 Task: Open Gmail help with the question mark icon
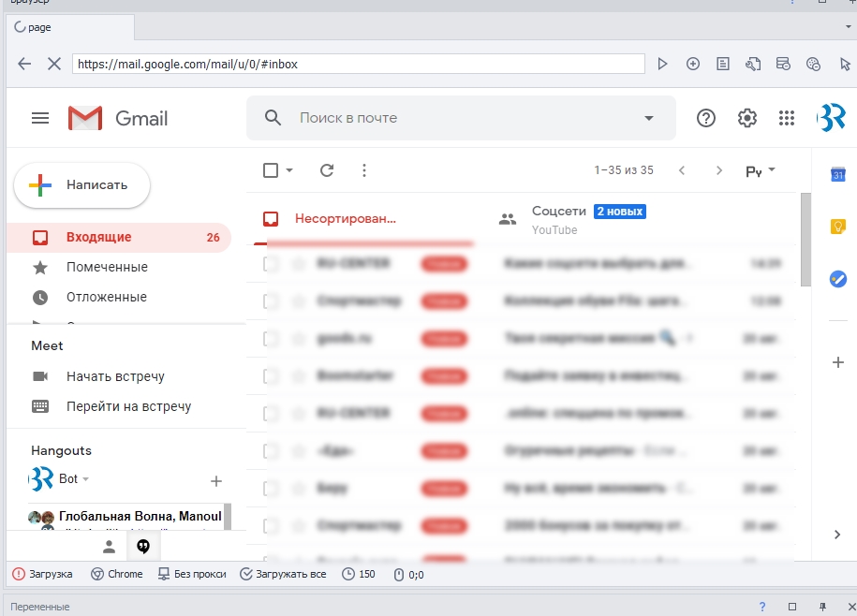(x=706, y=118)
